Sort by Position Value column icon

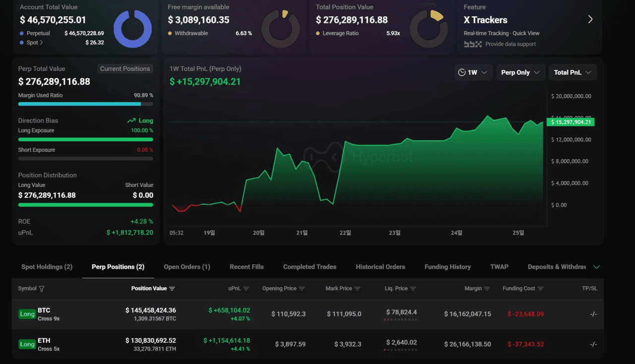click(x=172, y=289)
